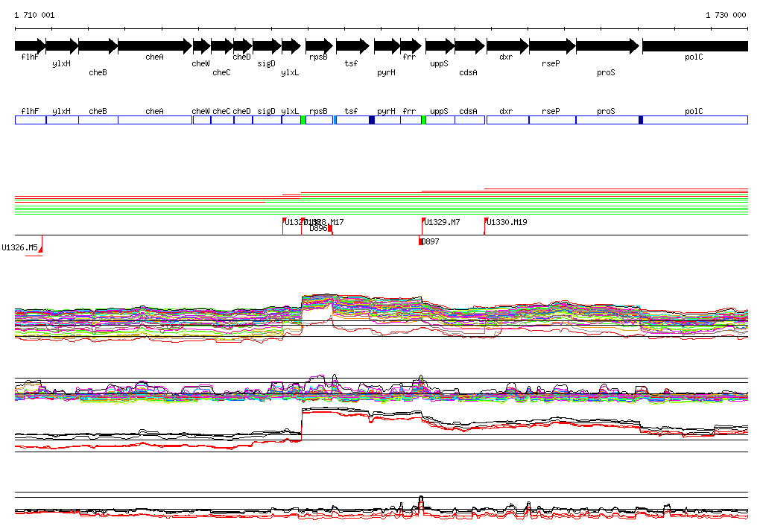
Task: Click the dark blue block after tsf
Action: click(x=372, y=120)
